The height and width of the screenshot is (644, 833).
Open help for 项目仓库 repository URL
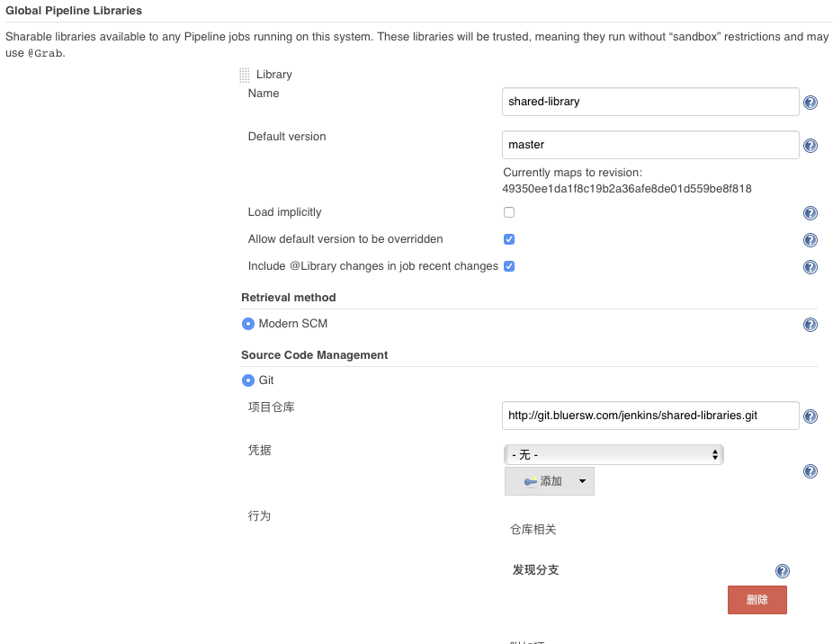[x=811, y=416]
